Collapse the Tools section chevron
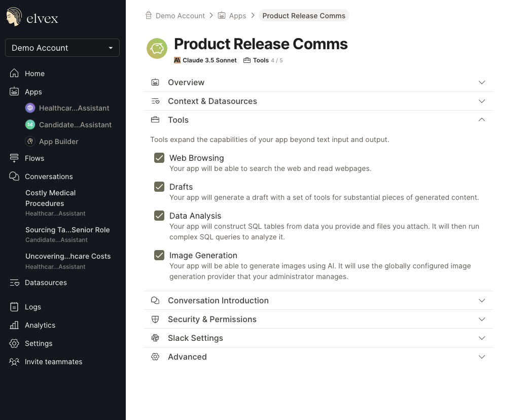530x420 pixels. click(482, 120)
